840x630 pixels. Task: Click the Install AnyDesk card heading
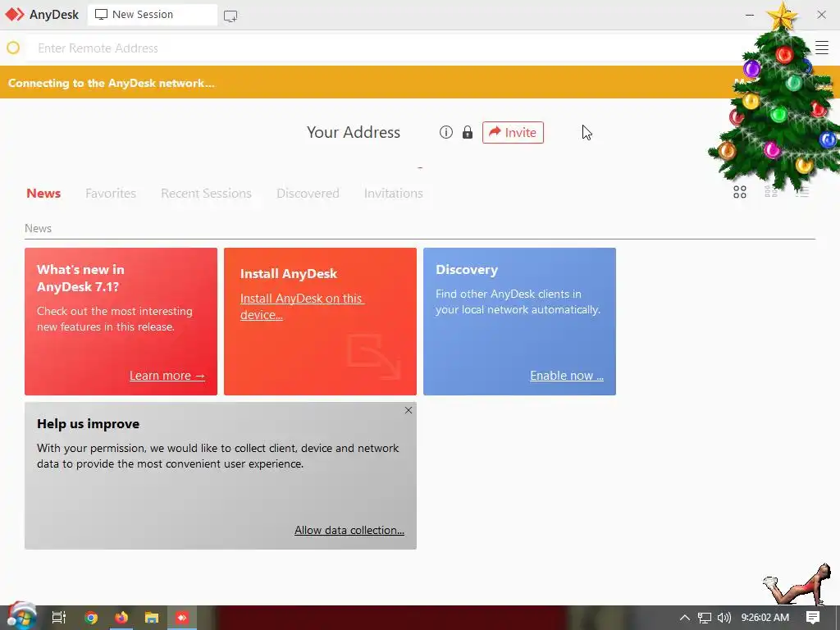coord(288,274)
